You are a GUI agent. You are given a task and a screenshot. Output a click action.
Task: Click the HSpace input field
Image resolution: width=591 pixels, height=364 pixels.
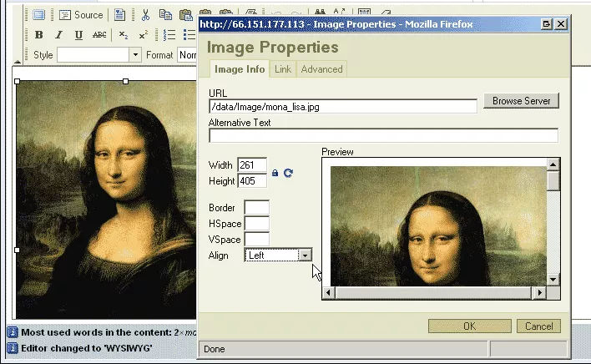coord(256,224)
